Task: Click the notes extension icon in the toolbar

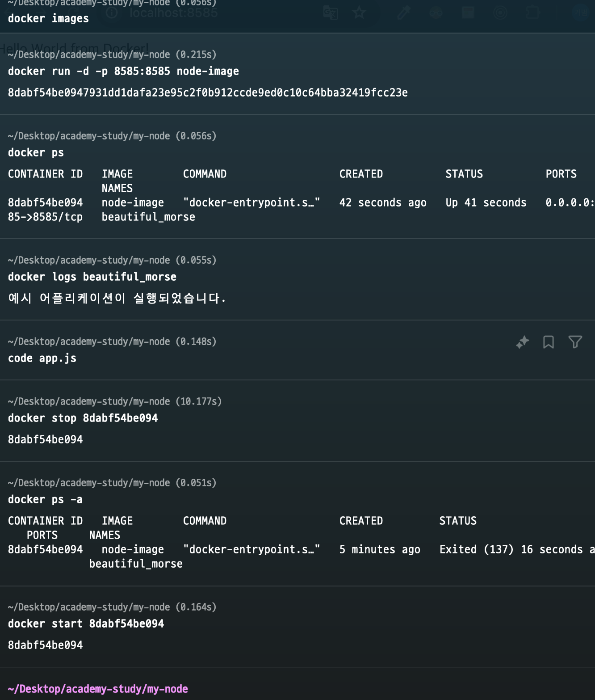Action: pos(467,13)
